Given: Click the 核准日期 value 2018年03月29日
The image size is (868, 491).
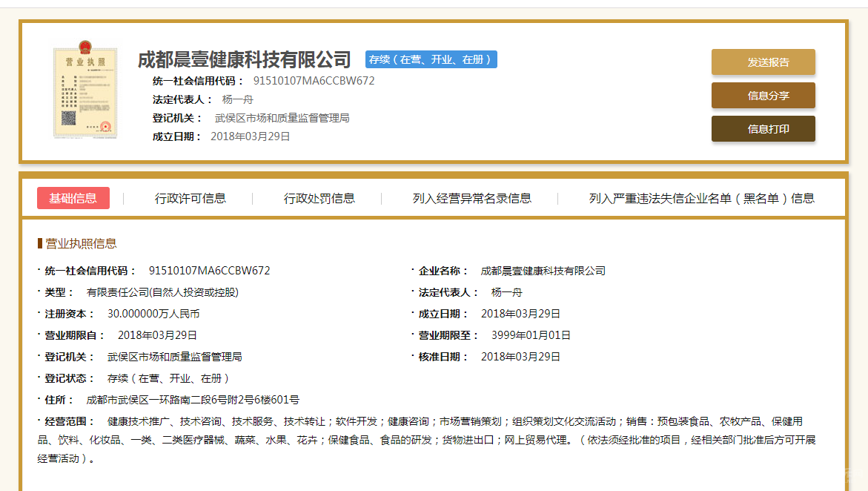Looking at the screenshot, I should (x=520, y=357).
